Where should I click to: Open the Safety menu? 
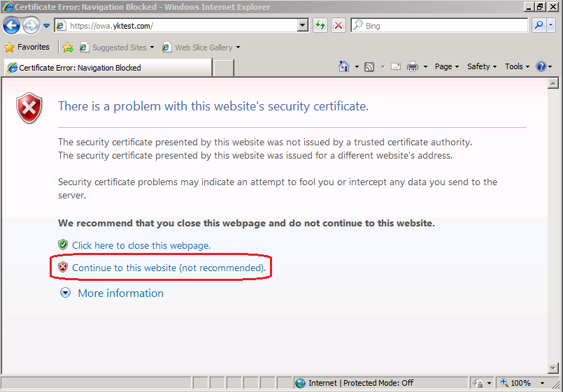[481, 67]
